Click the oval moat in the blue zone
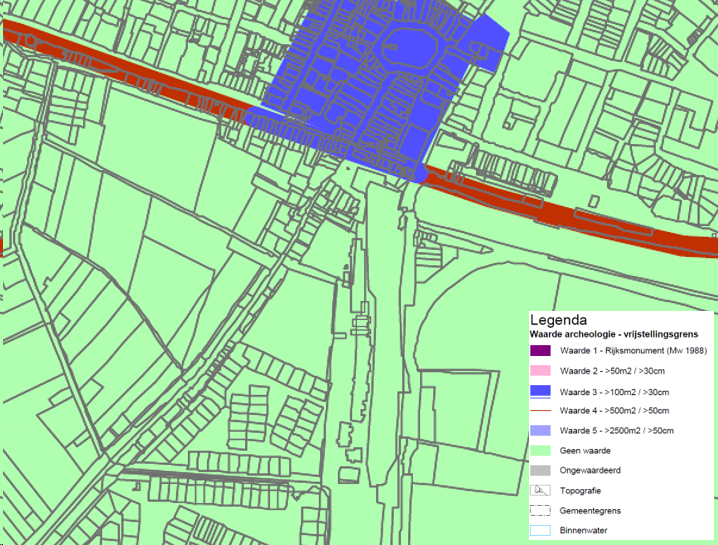The width and height of the screenshot is (718, 545). [x=408, y=47]
